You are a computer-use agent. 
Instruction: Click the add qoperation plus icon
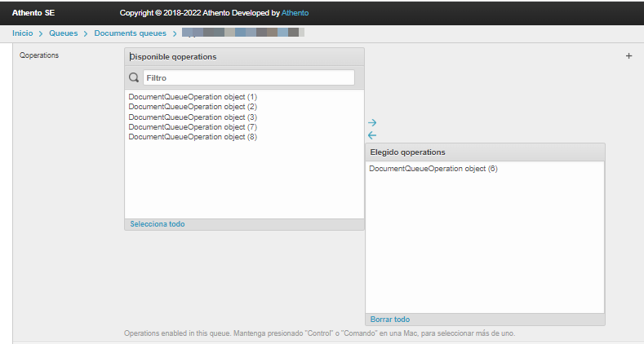[x=628, y=56]
